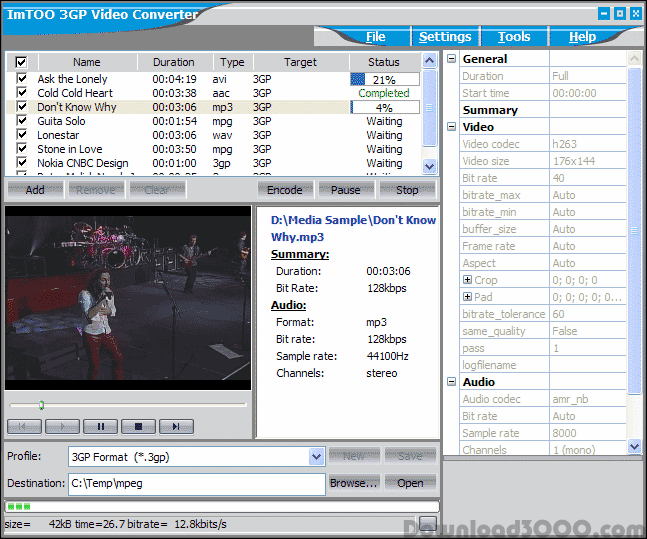The image size is (647, 539).
Task: Open the Help menu
Action: [x=582, y=37]
